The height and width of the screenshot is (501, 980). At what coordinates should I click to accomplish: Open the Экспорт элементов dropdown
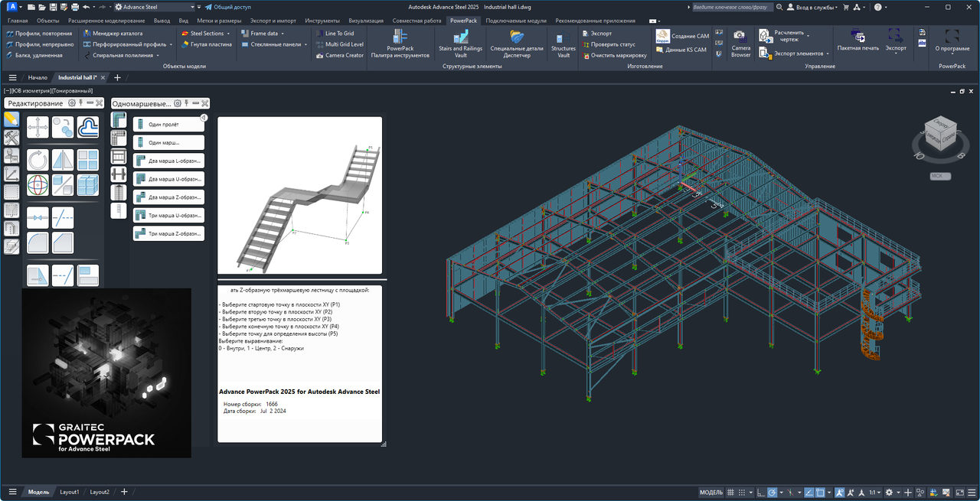828,54
